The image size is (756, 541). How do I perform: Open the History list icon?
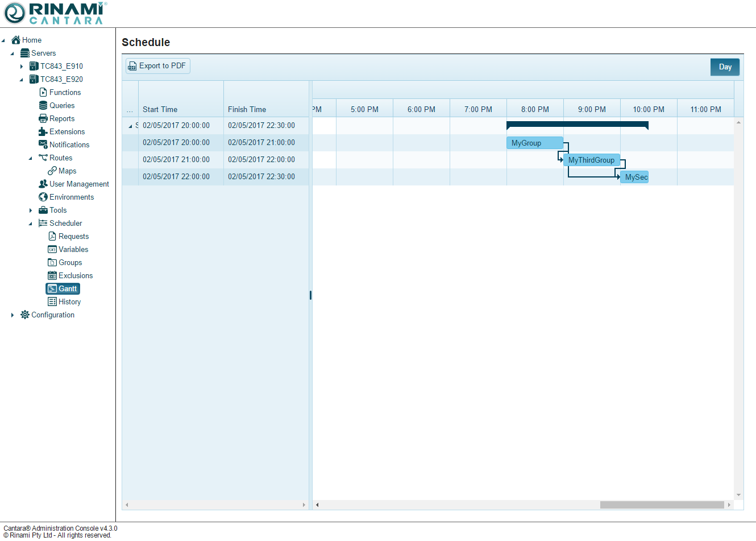[x=52, y=302]
